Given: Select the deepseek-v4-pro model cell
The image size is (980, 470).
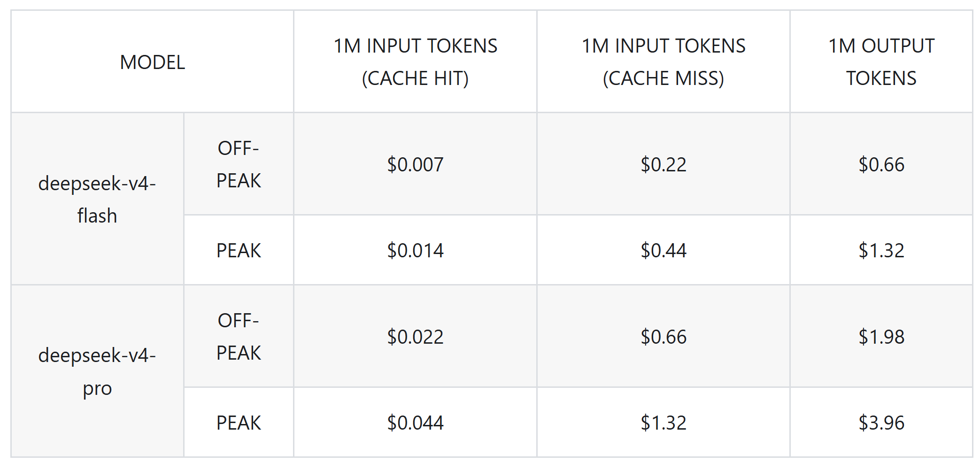Looking at the screenshot, I should click(x=97, y=371).
